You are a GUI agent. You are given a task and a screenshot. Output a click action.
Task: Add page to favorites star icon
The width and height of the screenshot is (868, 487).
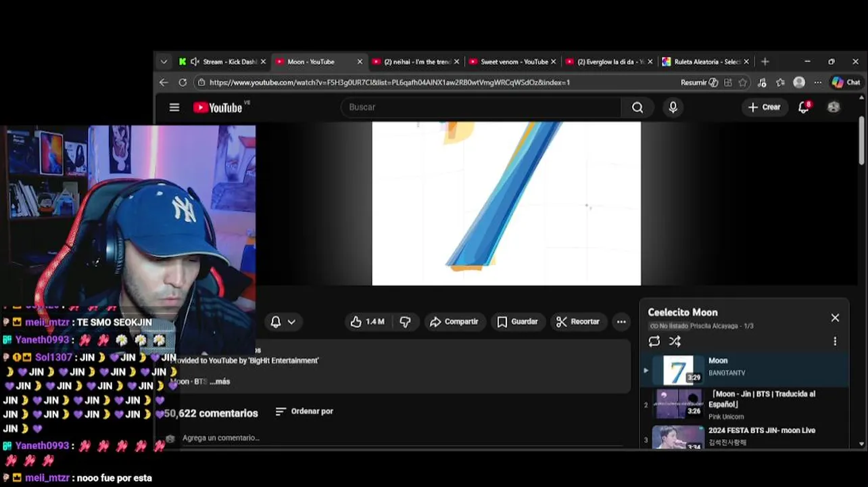coord(743,83)
